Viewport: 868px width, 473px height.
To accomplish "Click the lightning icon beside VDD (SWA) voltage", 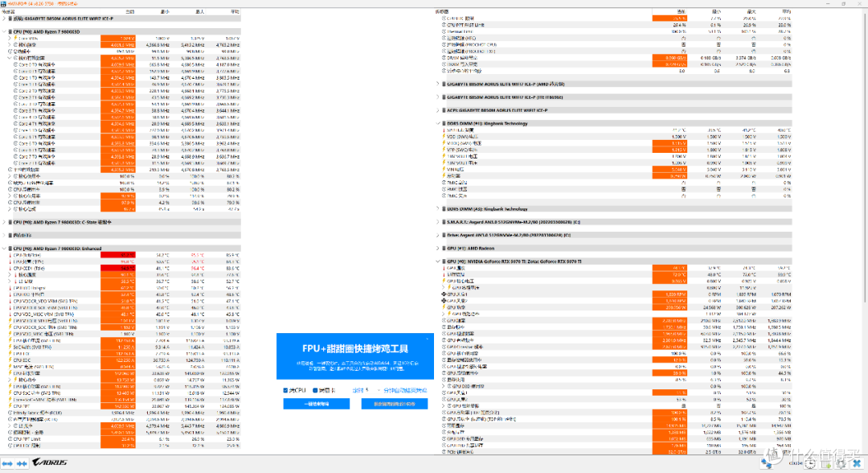I will tap(444, 136).
